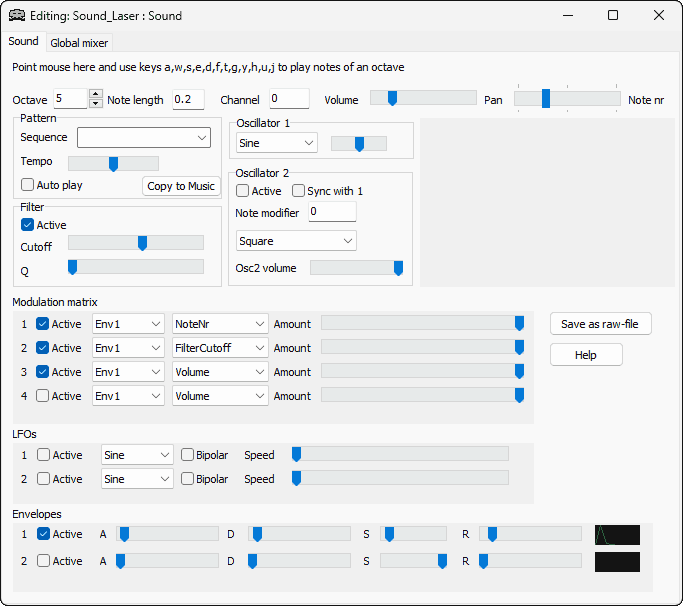
Task: Open modulation row 4 Volume destination dropdown
Action: 220,396
